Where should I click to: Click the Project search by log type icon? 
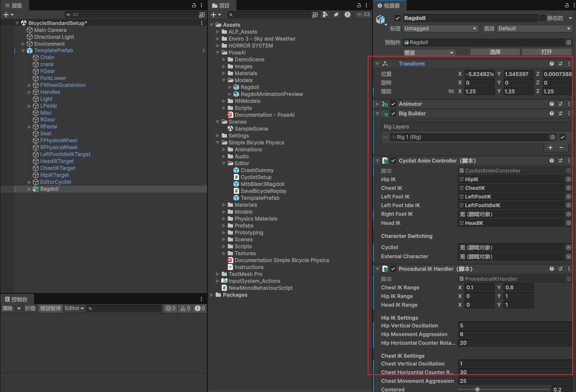[347, 15]
